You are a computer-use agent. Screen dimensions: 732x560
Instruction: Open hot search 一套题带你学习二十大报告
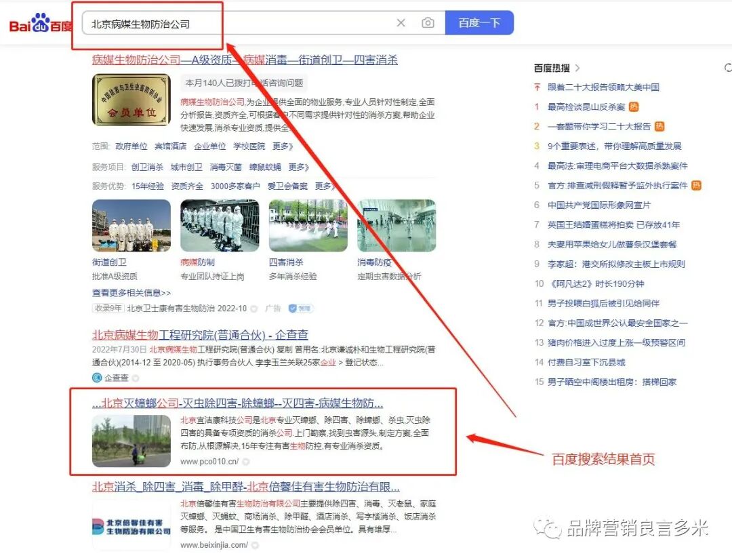click(x=599, y=127)
